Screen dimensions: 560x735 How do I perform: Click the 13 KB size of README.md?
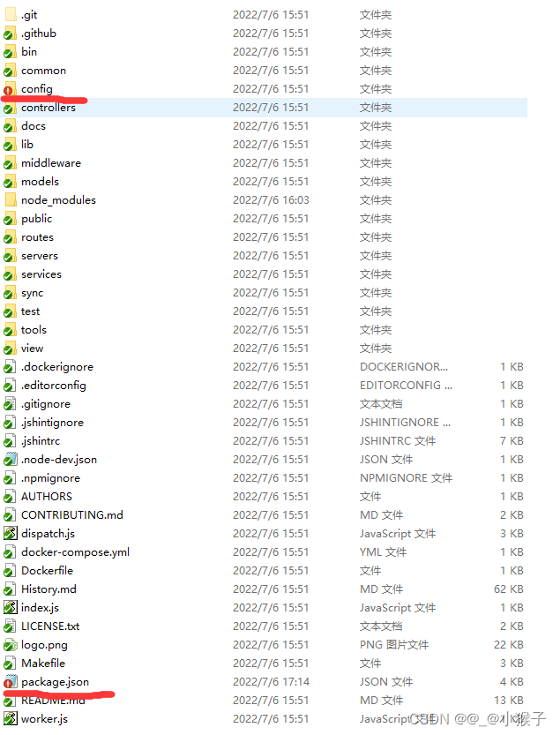click(x=509, y=701)
